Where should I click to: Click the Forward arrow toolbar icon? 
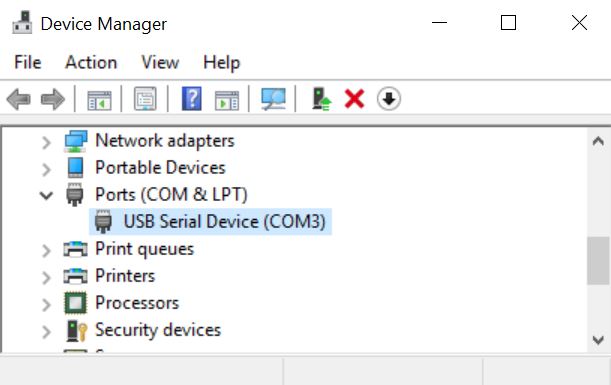[53, 99]
